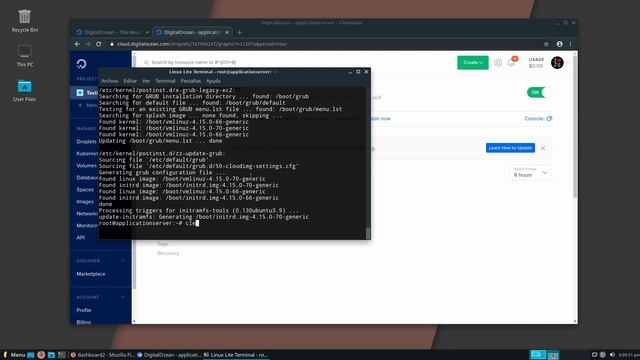This screenshot has width=640, height=360.
Task: Collapse the Account sidebar section
Action: (x=123, y=297)
